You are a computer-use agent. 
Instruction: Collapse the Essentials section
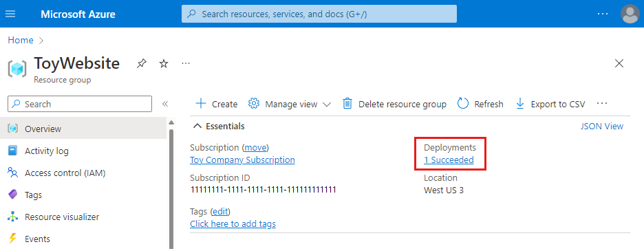(219, 126)
